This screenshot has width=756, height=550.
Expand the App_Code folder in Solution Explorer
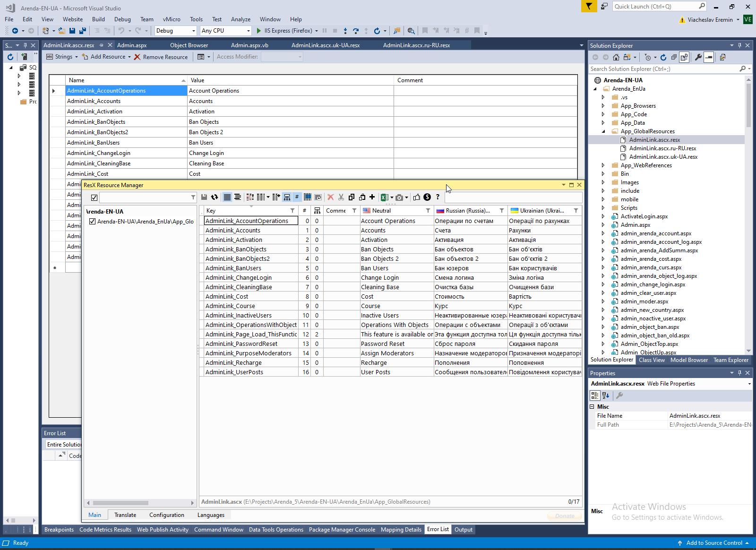point(603,114)
